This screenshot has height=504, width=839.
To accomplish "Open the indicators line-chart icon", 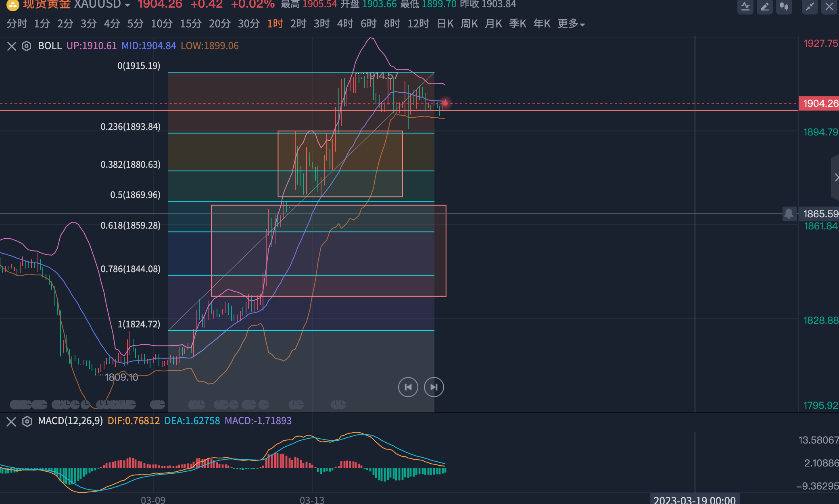I will click(x=745, y=6).
